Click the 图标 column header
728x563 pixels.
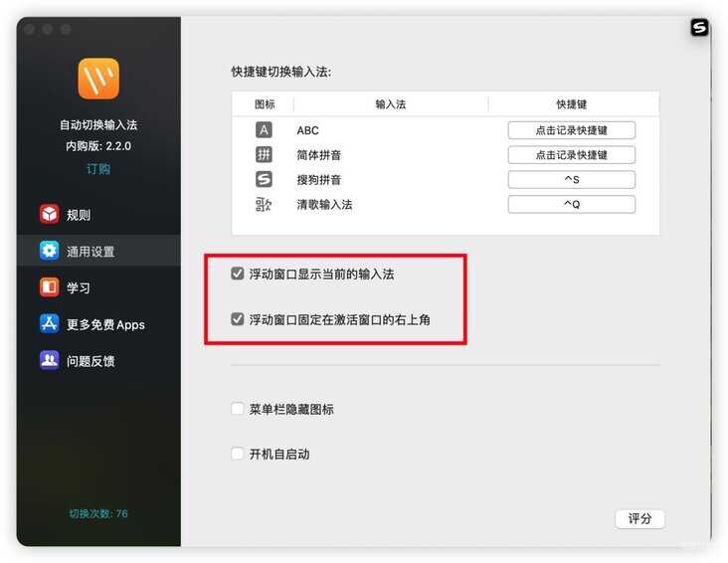[x=265, y=104]
